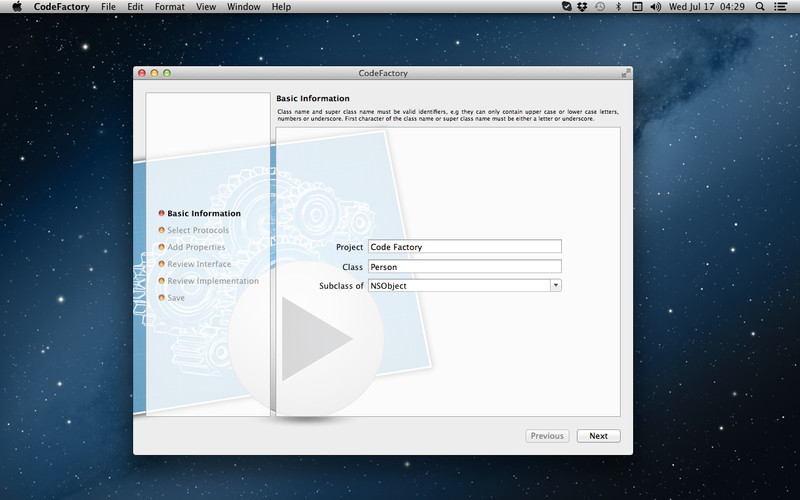Click the Dropbox menu bar icon
Image resolution: width=800 pixels, height=500 pixels.
click(582, 7)
